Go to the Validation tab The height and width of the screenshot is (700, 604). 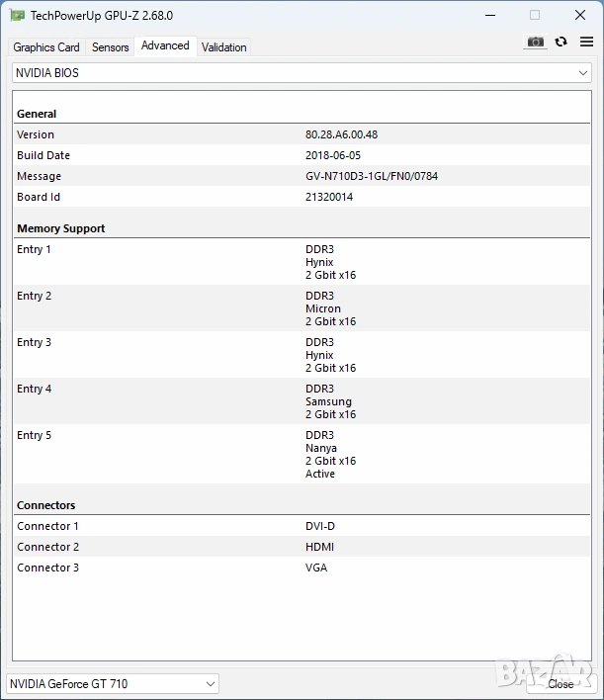click(224, 47)
